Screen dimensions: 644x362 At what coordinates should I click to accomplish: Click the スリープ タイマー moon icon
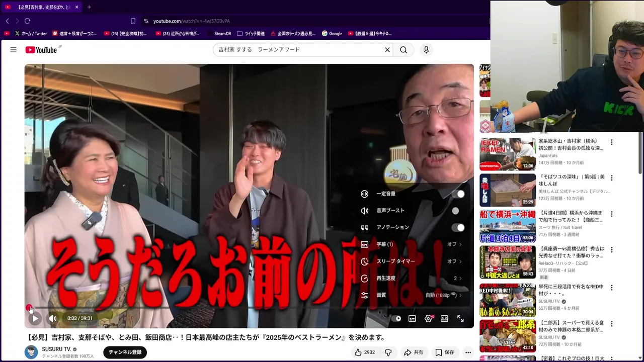click(x=365, y=261)
